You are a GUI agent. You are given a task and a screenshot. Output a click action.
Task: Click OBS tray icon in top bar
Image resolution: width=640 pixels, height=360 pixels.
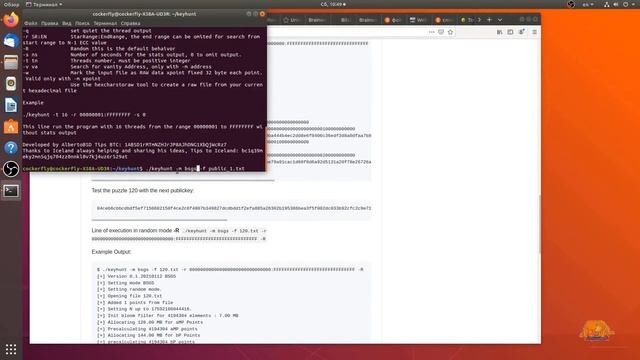coord(571,4)
